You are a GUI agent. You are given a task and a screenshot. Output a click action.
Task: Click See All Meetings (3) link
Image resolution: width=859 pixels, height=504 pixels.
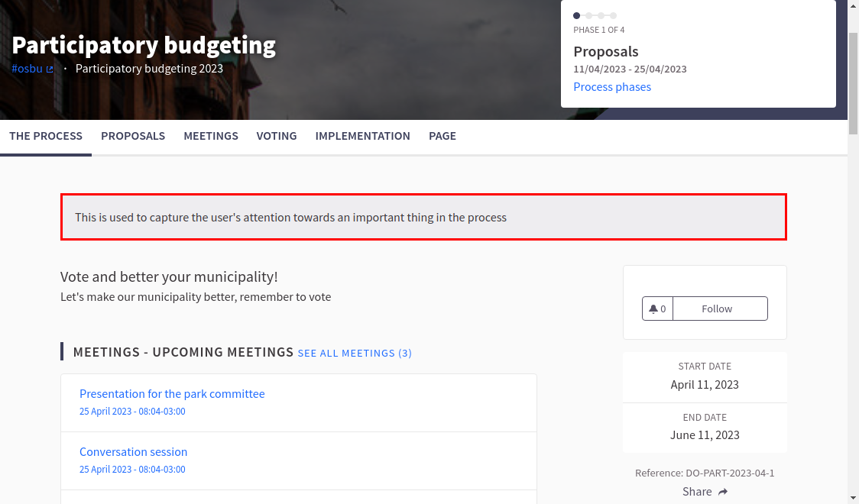pyautogui.click(x=355, y=353)
